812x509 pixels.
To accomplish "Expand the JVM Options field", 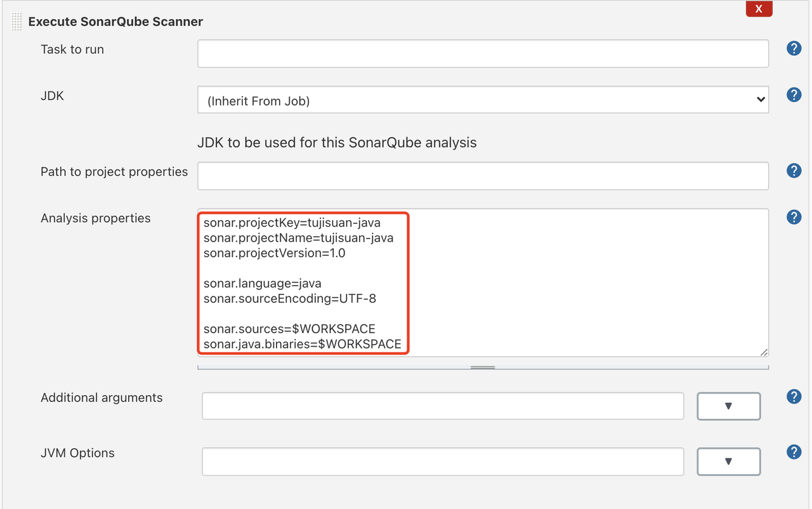I will click(x=728, y=461).
